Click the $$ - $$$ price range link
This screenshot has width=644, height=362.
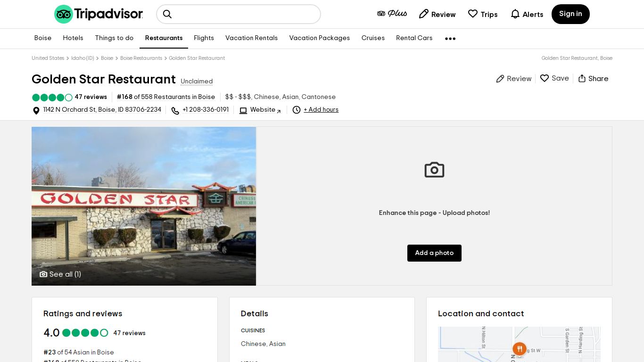pyautogui.click(x=238, y=97)
